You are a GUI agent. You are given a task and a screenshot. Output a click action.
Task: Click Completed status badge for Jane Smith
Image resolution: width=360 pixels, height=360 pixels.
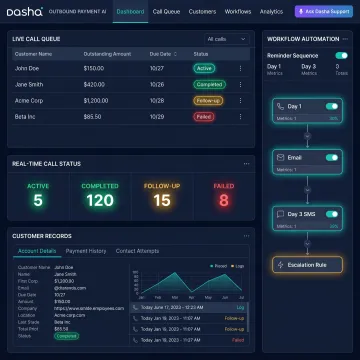209,85
